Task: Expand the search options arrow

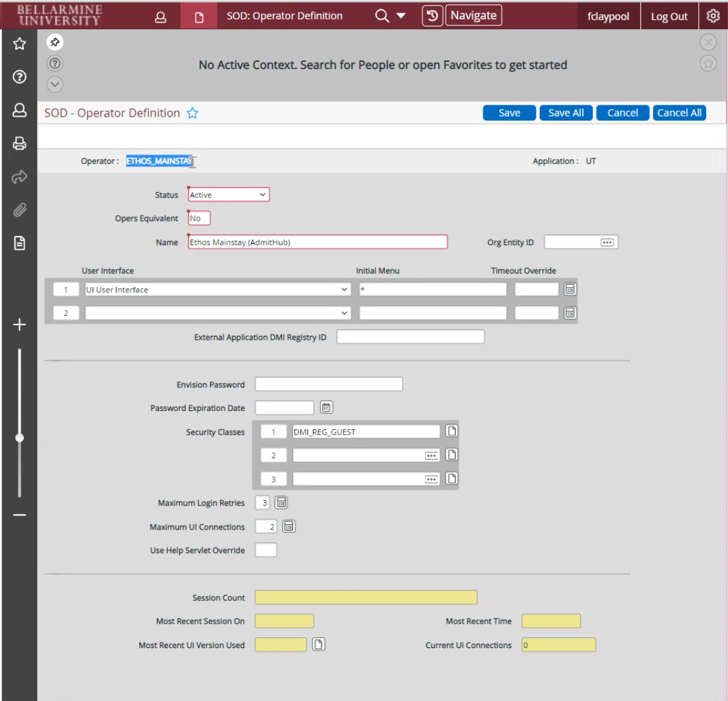Action: tap(401, 16)
